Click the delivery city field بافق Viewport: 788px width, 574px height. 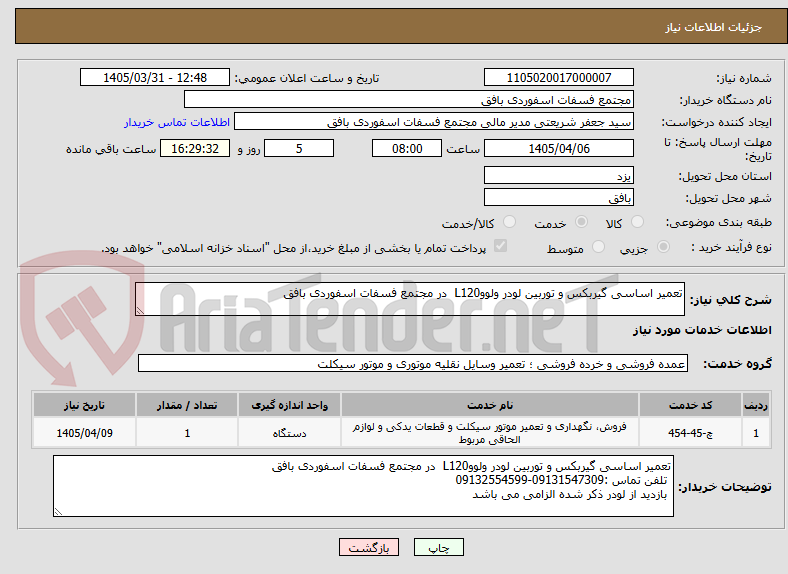558,198
